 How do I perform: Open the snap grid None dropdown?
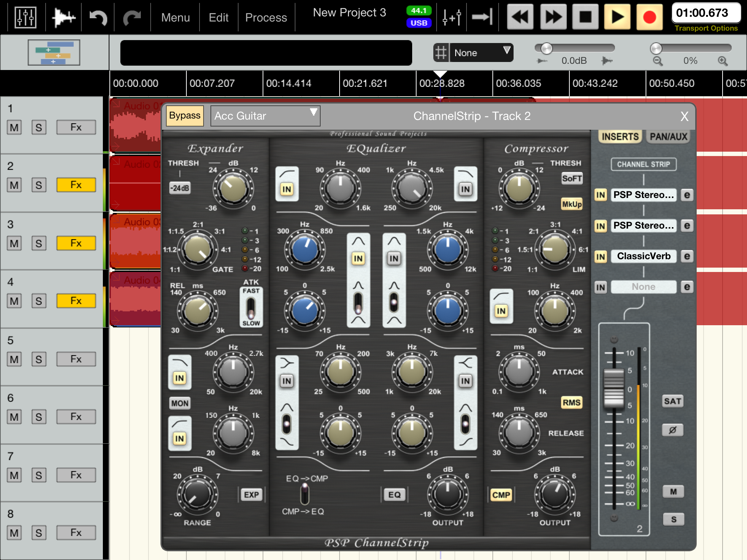(481, 53)
